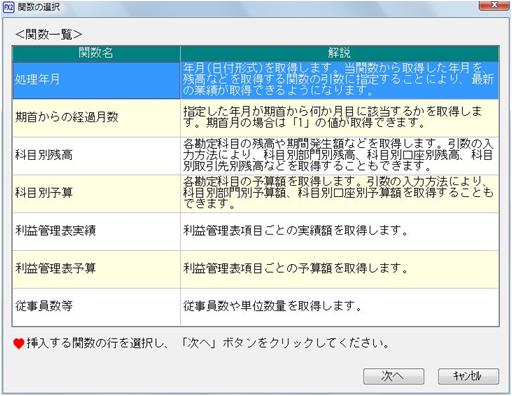Click 従事員数や単位数量を取得します text
This screenshot has width=512, height=396.
pos(272,306)
